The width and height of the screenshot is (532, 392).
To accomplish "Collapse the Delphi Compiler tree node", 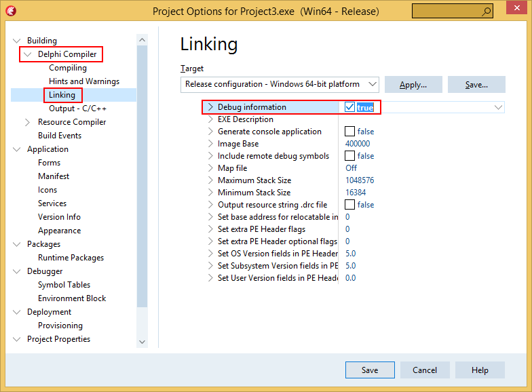I will (x=27, y=54).
